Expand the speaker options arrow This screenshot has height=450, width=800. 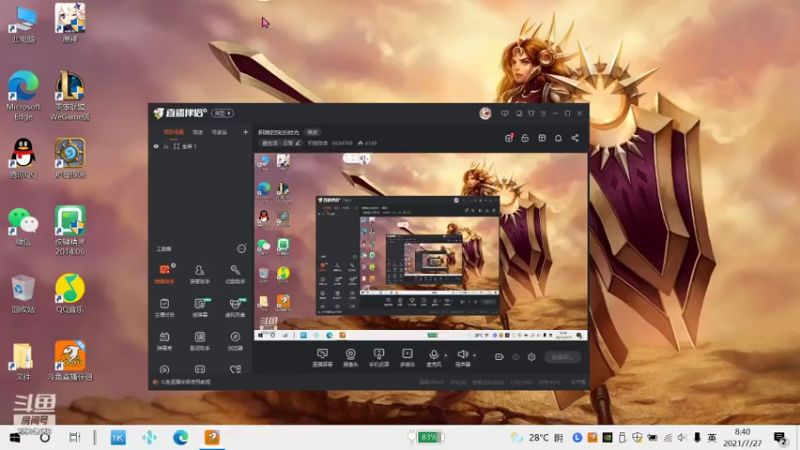(474, 355)
